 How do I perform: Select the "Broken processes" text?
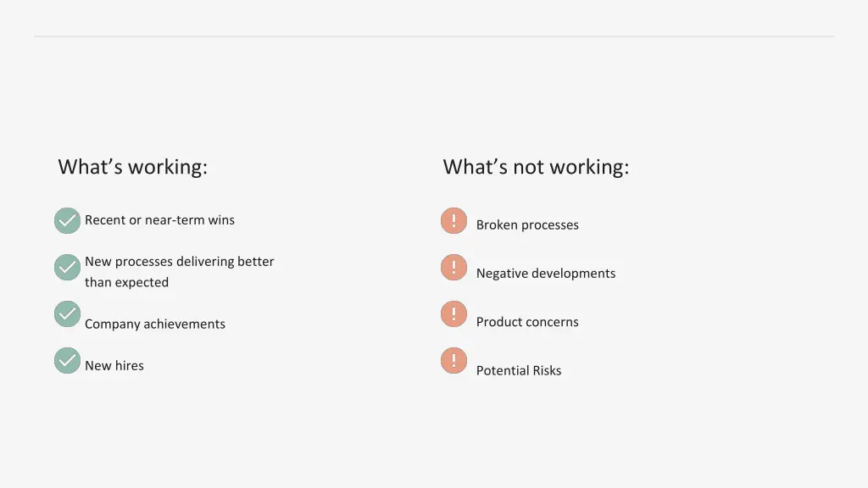(527, 225)
